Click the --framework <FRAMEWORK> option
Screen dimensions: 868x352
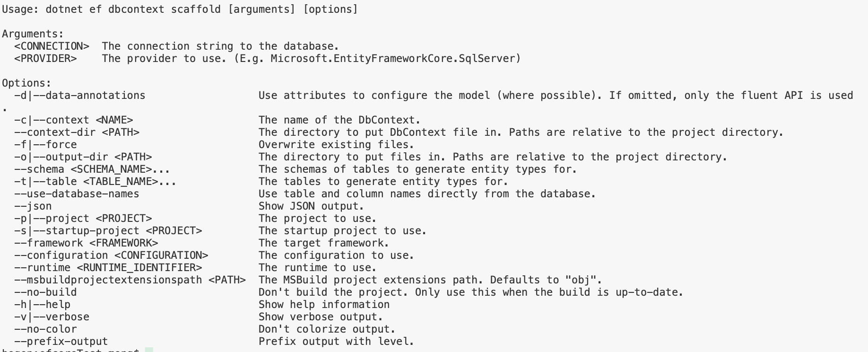pyautogui.click(x=86, y=243)
